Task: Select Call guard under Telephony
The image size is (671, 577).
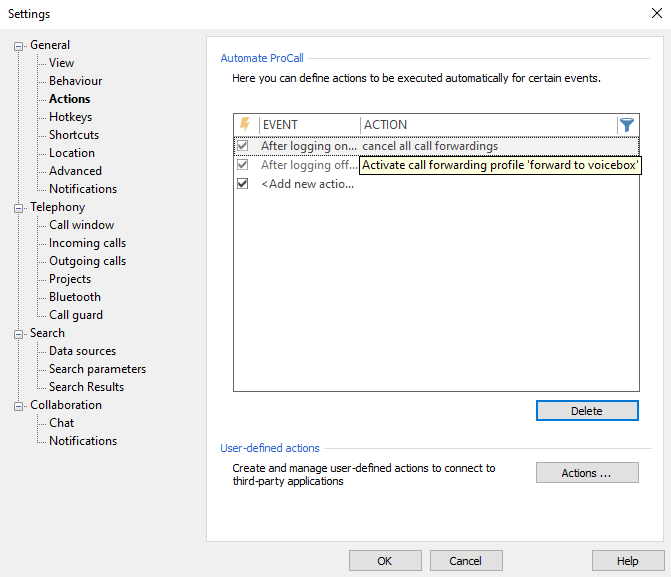Action: pos(76,315)
